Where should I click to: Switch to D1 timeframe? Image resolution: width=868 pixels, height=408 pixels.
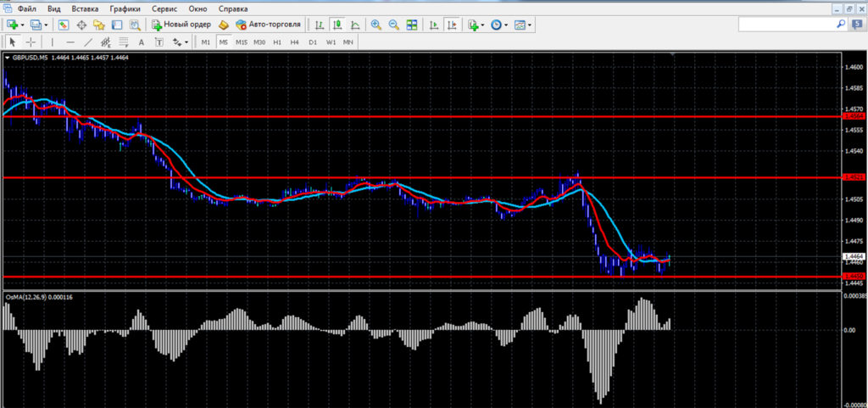tap(313, 42)
